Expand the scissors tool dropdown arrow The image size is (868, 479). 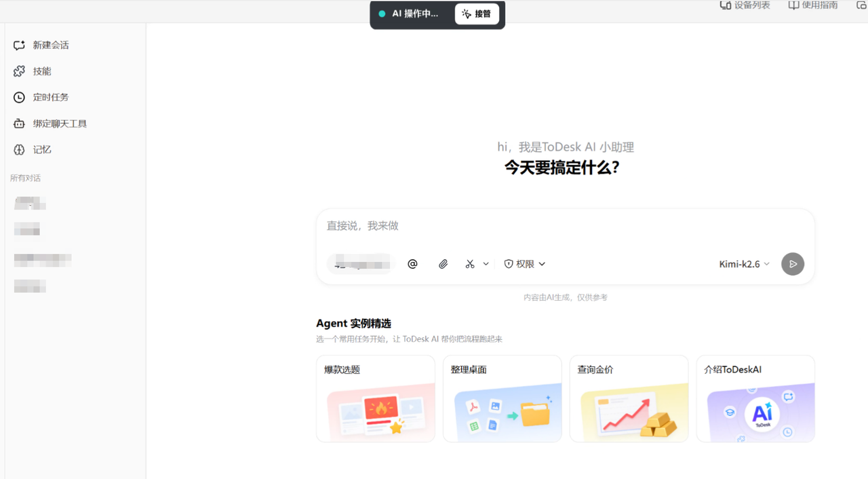coord(486,264)
